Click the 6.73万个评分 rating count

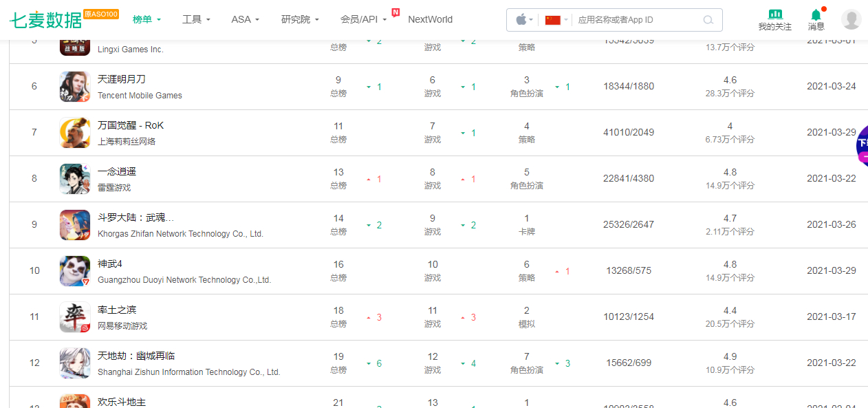coord(730,140)
